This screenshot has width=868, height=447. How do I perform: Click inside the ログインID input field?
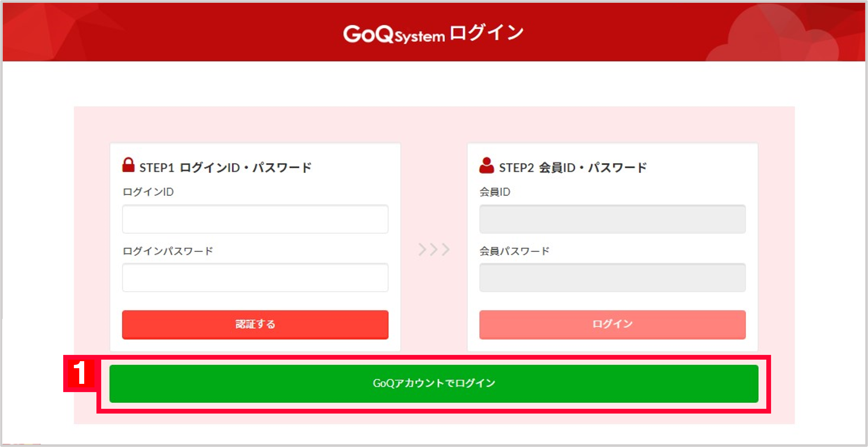(x=255, y=219)
